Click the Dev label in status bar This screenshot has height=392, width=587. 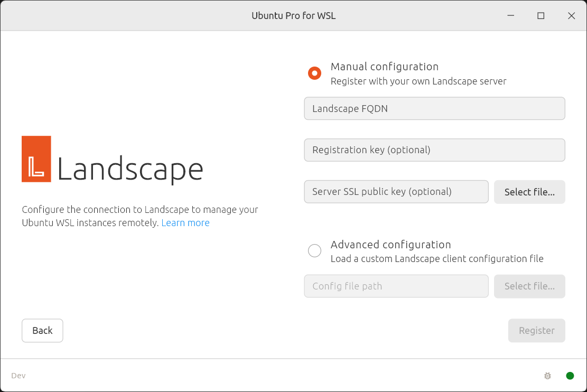pos(18,375)
